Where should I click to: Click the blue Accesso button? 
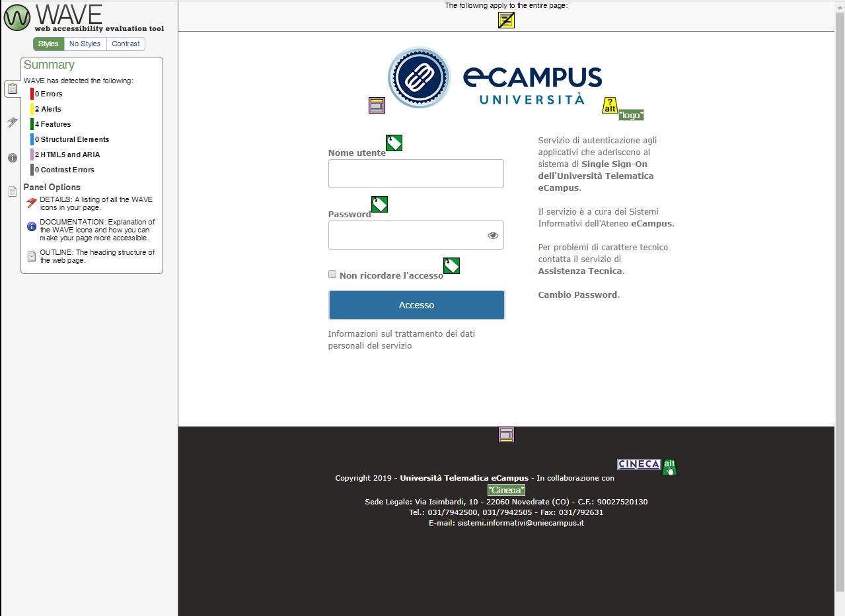tap(416, 305)
